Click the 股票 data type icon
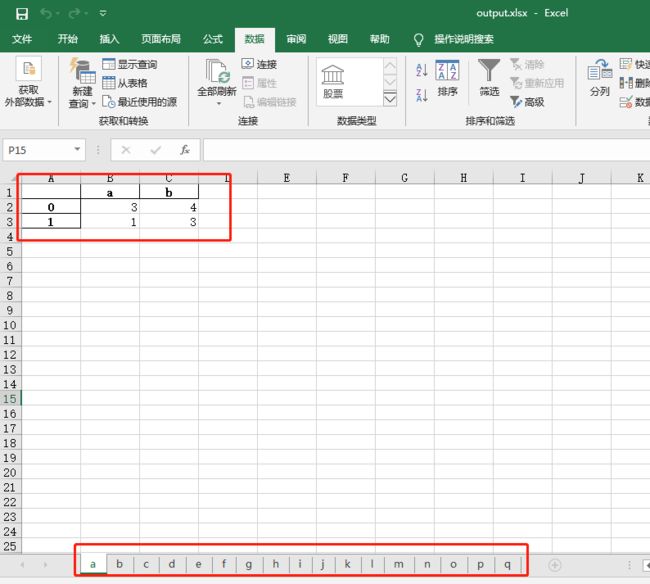650x584 pixels. tap(333, 82)
